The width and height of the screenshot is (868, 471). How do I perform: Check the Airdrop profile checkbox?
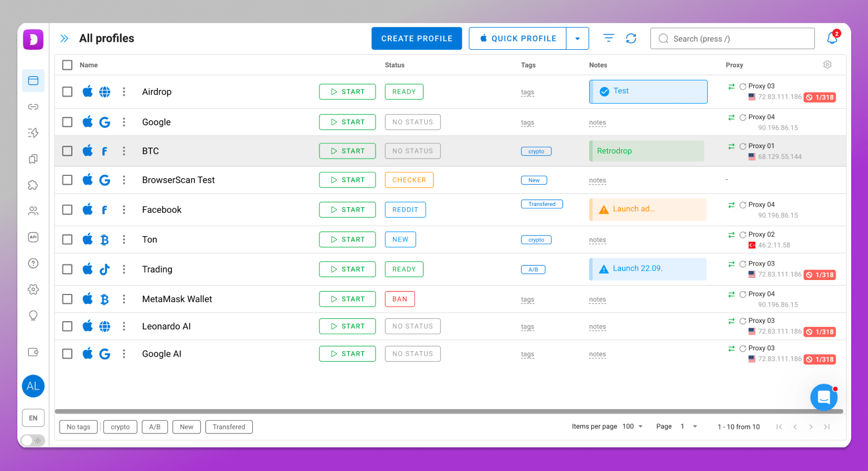tap(67, 91)
